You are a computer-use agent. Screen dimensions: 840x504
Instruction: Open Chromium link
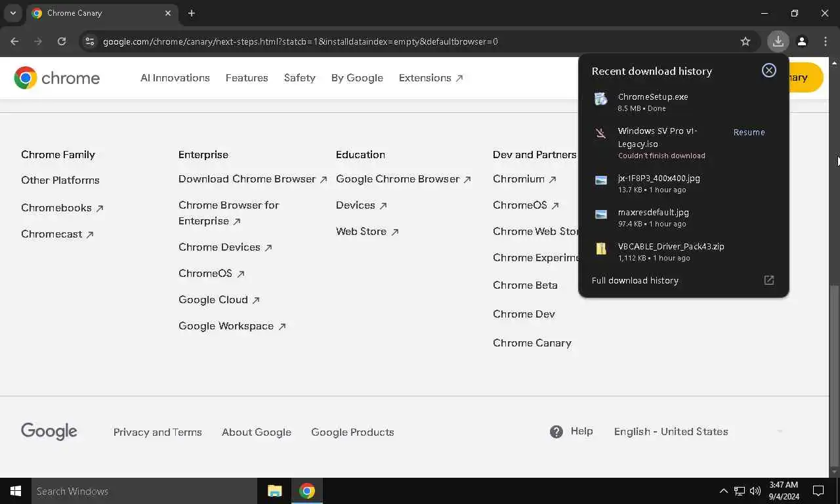pos(524,179)
